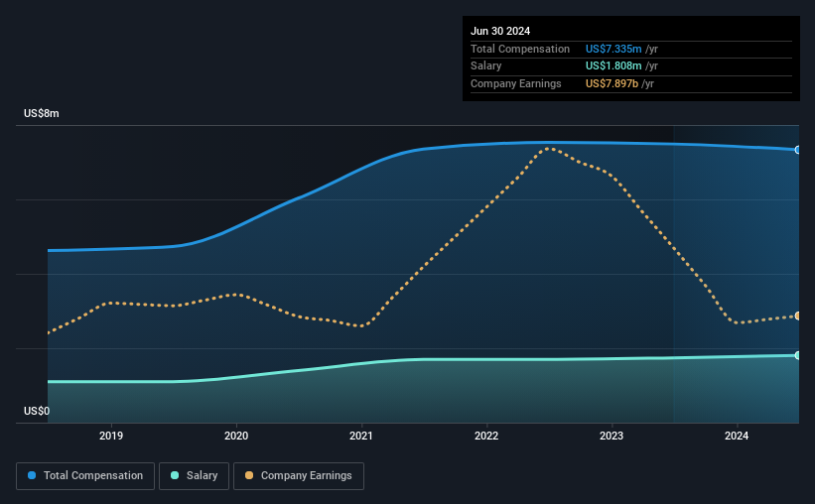This screenshot has width=815, height=504.
Task: Click the Total Compensation label in tooltip
Action: tap(520, 49)
